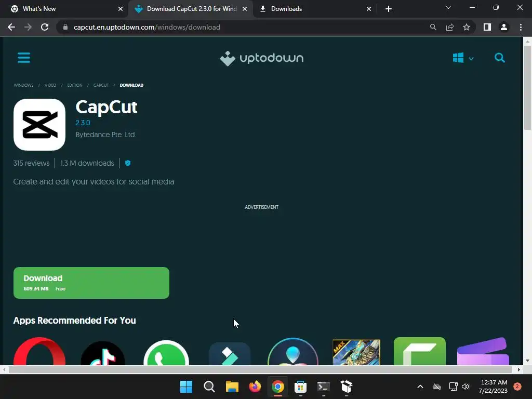
Task: Open the Uptodown site search magnifier
Action: pyautogui.click(x=499, y=58)
